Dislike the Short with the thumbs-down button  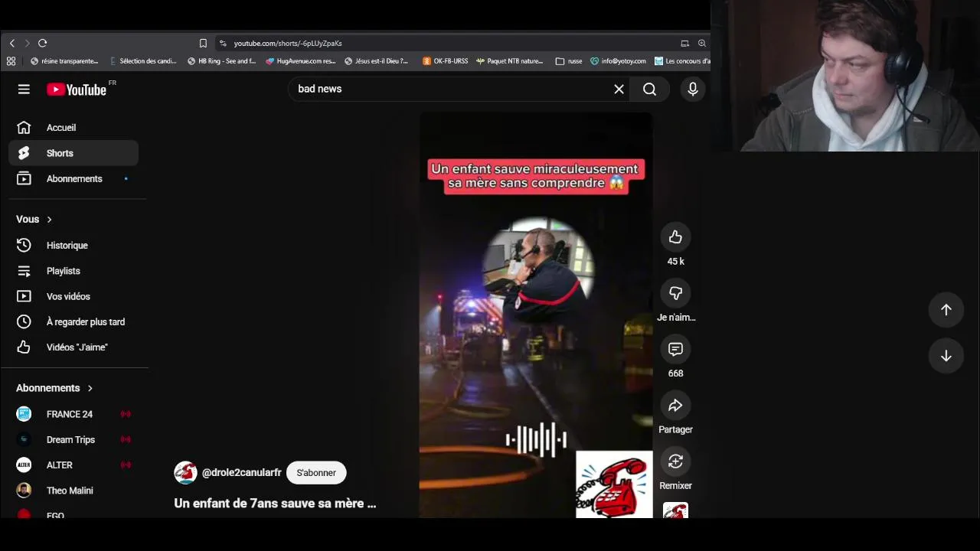point(675,293)
